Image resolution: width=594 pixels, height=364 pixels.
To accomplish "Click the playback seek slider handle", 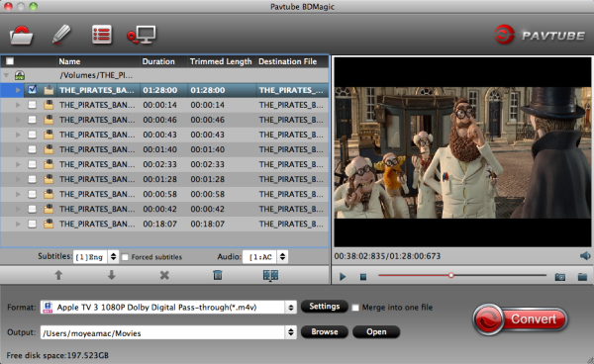I will (x=450, y=275).
